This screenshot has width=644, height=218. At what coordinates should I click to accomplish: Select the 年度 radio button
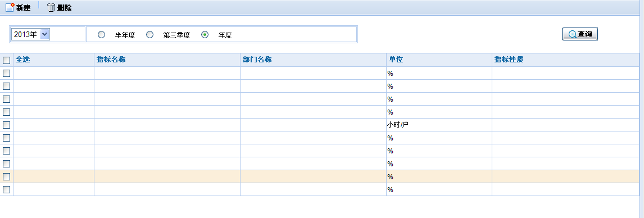point(205,35)
